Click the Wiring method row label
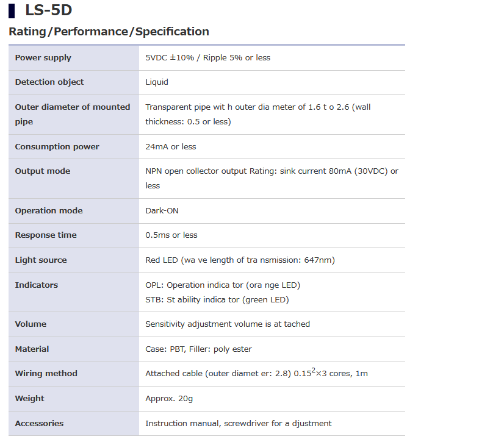Image resolution: width=504 pixels, height=442 pixels. point(46,374)
